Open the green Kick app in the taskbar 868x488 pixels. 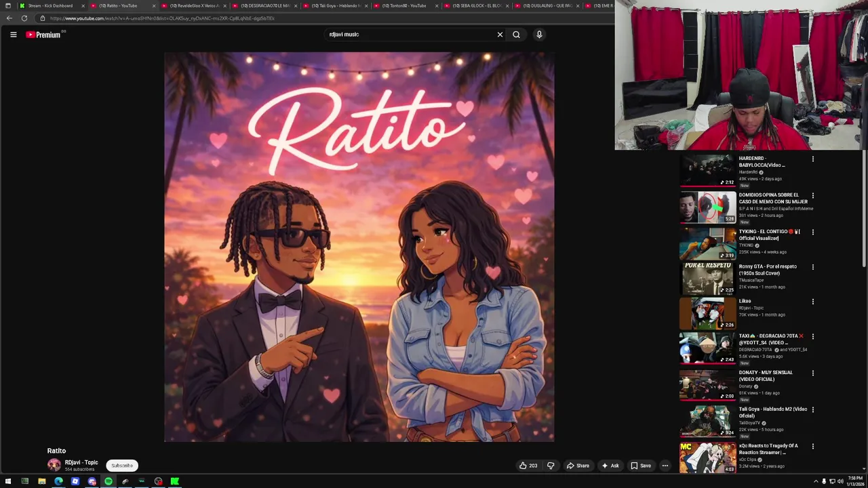[x=175, y=481]
